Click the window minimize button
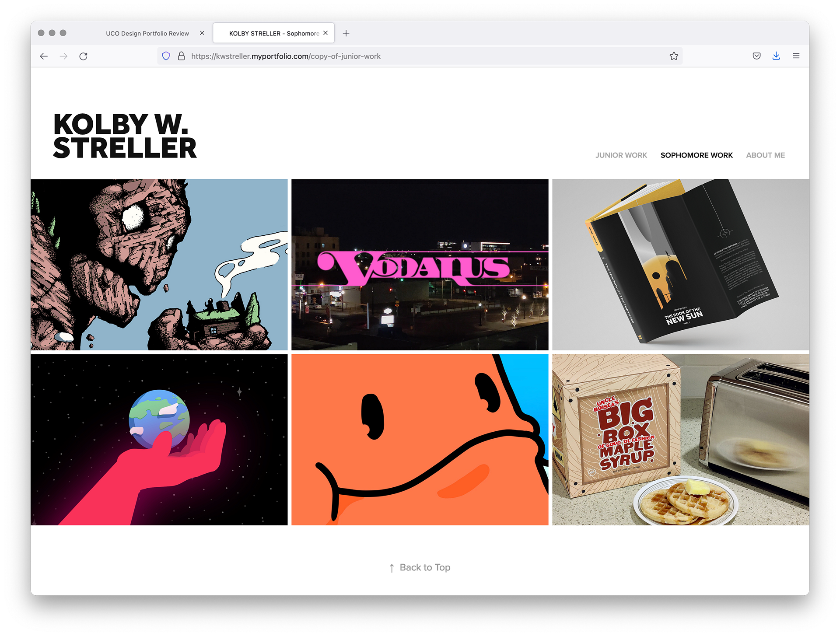Image resolution: width=840 pixels, height=636 pixels. tap(52, 33)
